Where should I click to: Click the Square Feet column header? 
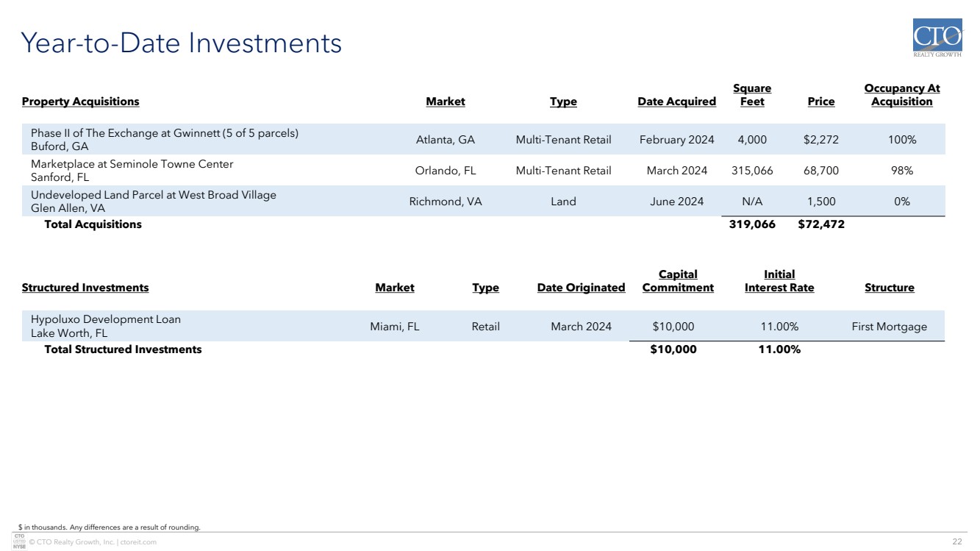coord(752,95)
